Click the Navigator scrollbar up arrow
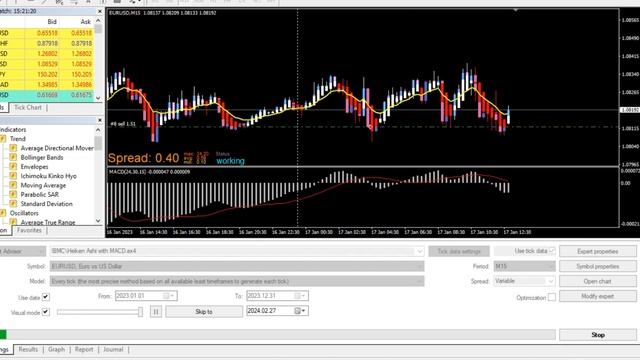This screenshot has height=360, width=640. (98, 130)
